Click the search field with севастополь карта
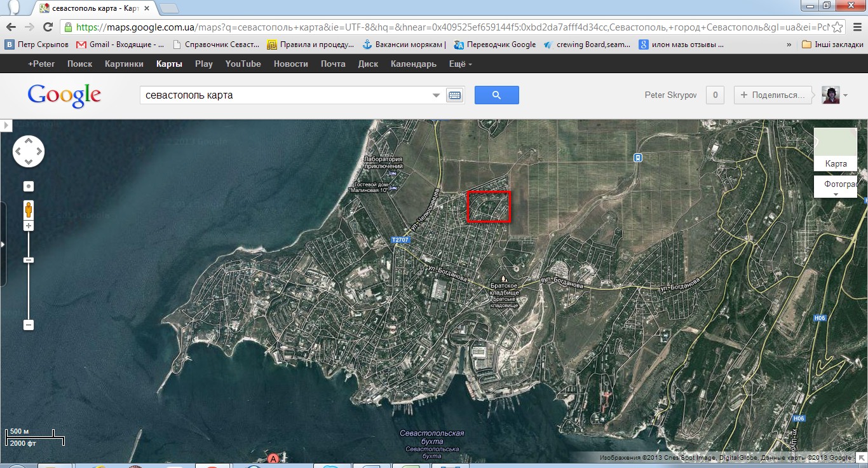The width and height of the screenshot is (868, 468). click(285, 95)
